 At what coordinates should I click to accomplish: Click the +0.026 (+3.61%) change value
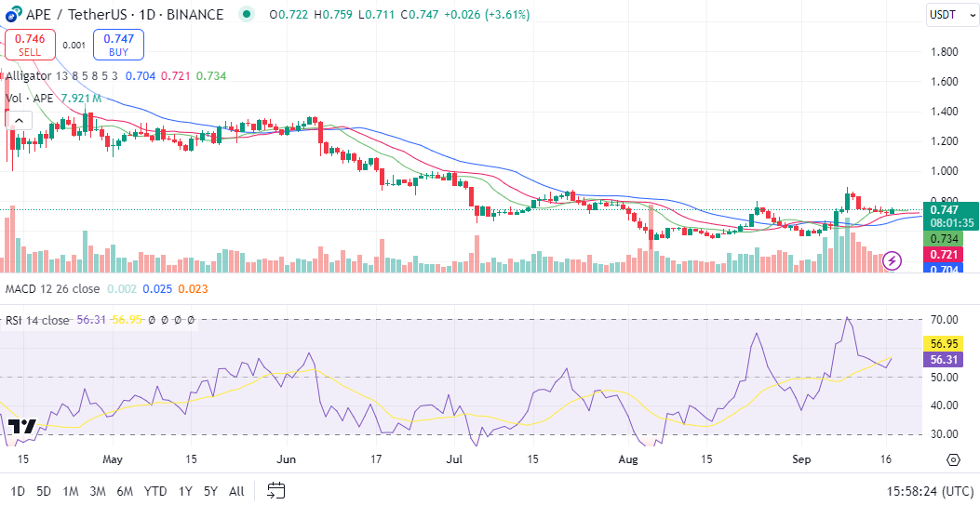(x=487, y=14)
